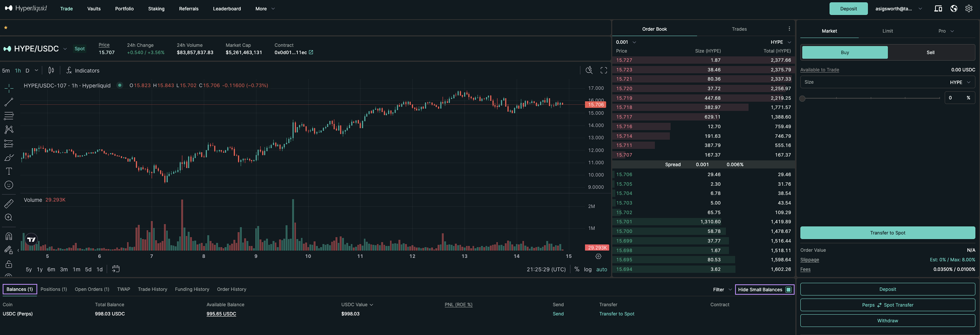
Task: Click Send link in USDC row
Action: pyautogui.click(x=558, y=314)
